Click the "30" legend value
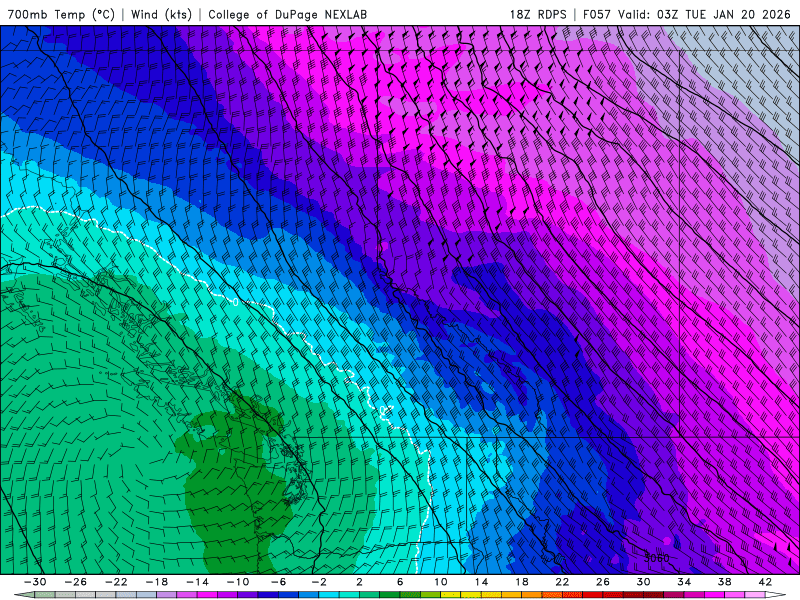 [643, 582]
